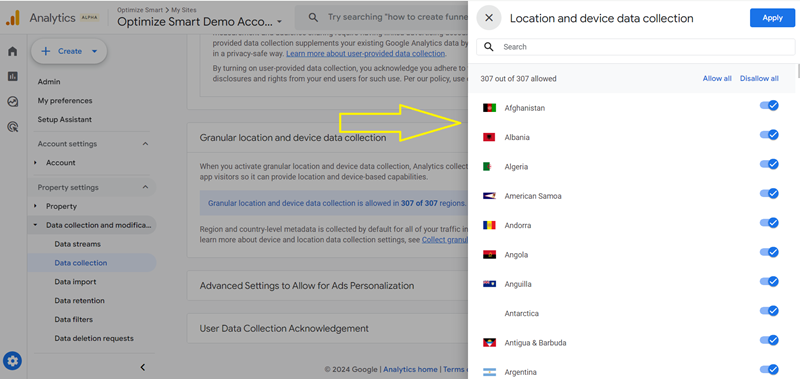Collapse the sidebar with the left chevron

143,367
